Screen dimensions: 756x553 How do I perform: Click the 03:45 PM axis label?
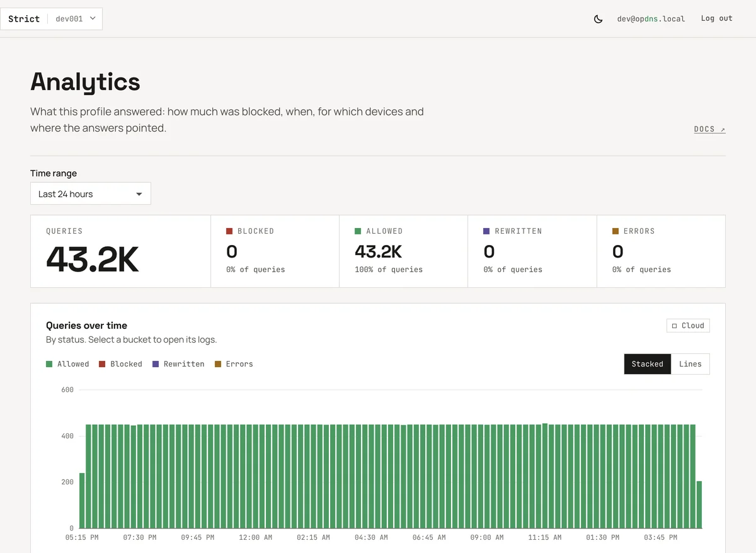tap(660, 538)
